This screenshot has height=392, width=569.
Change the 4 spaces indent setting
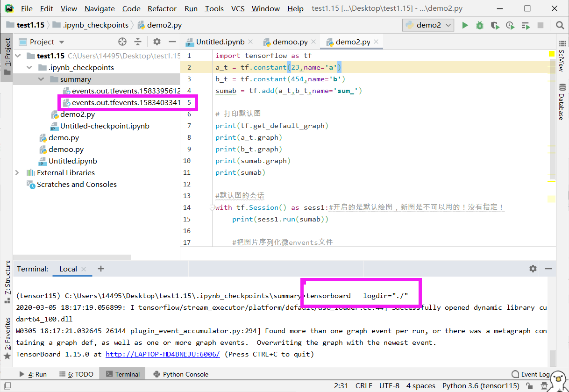421,386
